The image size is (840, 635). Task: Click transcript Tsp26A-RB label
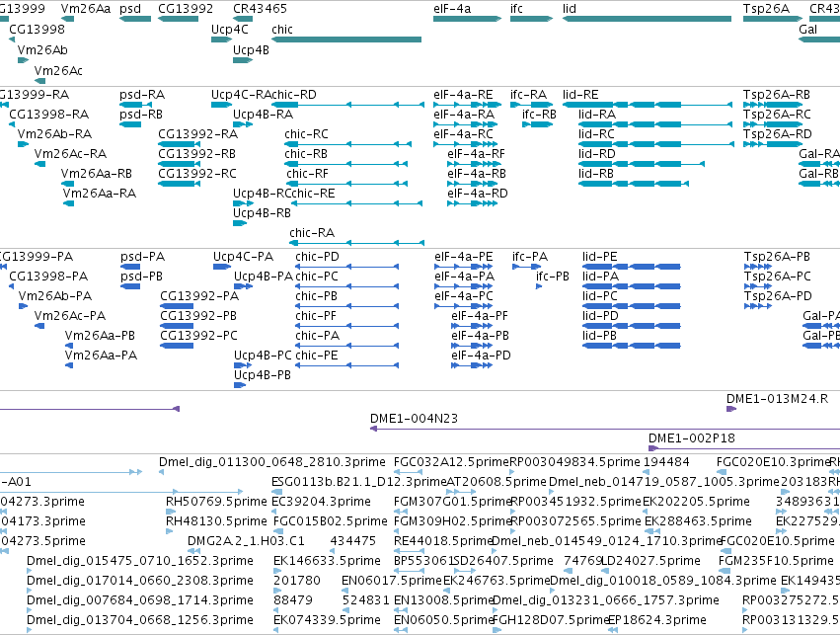[x=777, y=95]
